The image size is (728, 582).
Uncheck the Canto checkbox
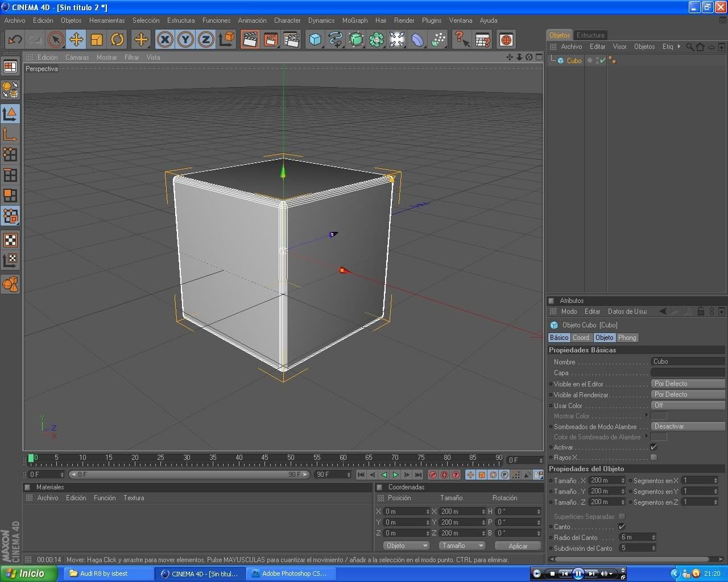click(x=622, y=527)
